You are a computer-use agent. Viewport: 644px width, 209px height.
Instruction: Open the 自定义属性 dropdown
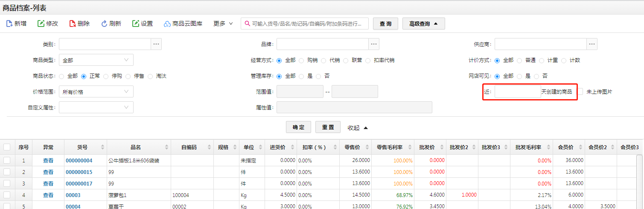click(x=96, y=107)
